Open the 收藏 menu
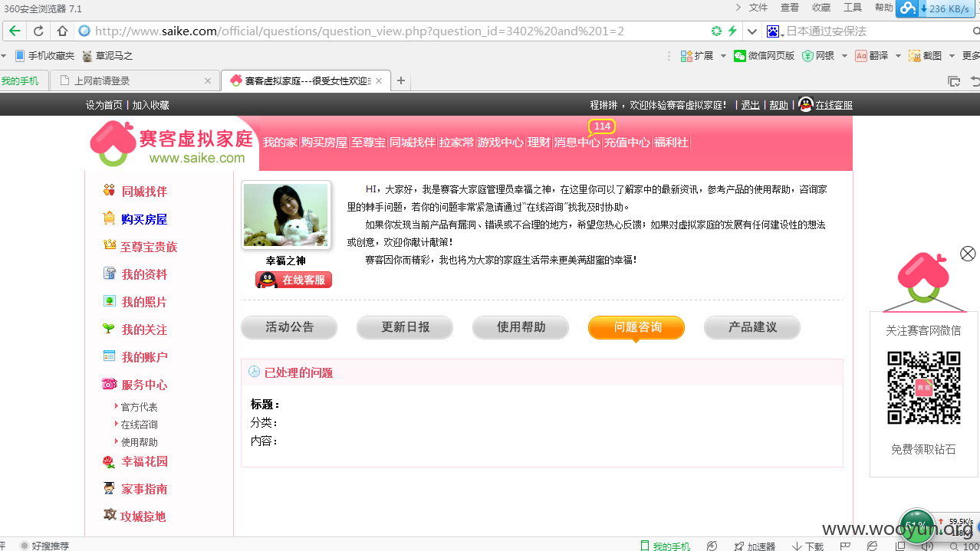Viewport: 980px width, 551px height. (x=821, y=8)
